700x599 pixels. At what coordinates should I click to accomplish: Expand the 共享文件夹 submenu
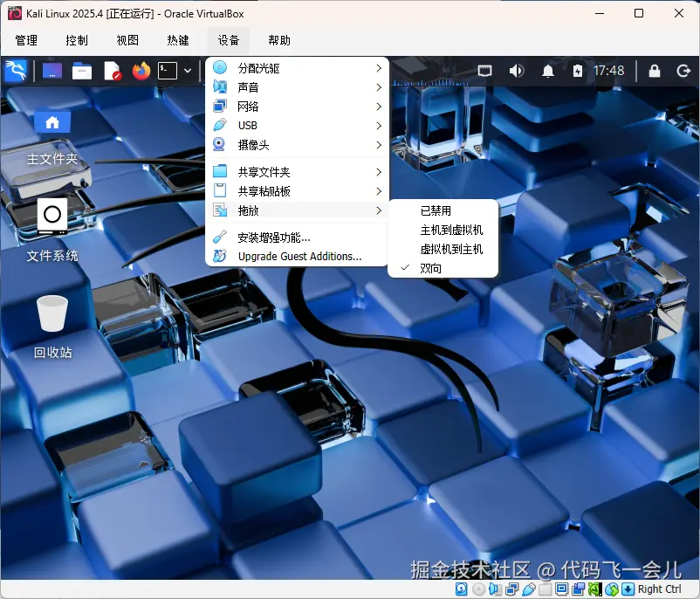tap(298, 172)
